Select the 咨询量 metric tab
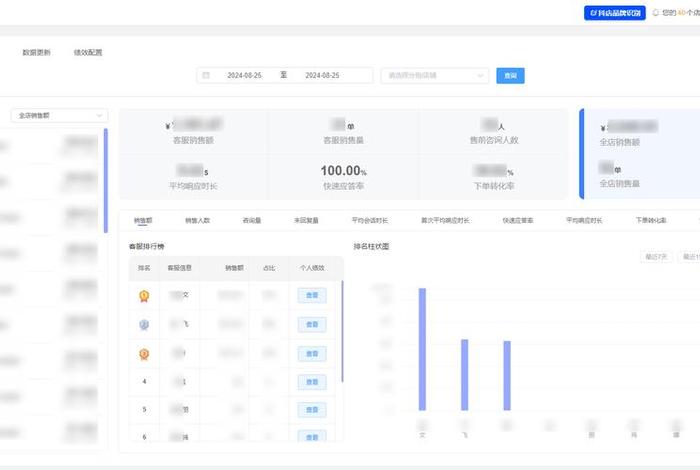 click(252, 219)
